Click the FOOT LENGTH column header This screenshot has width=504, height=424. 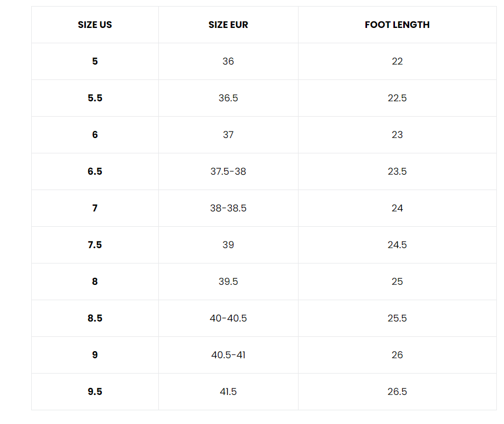(x=397, y=25)
